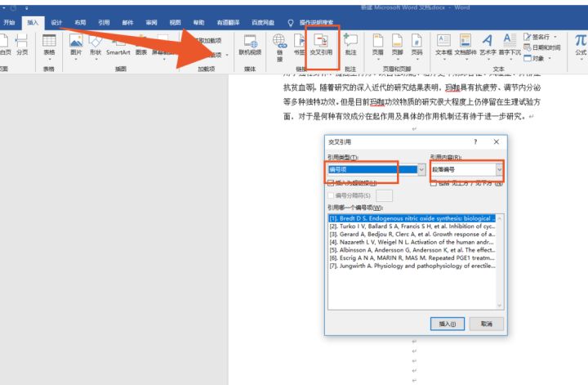Select reference [5] Albinsson A

pos(412,250)
